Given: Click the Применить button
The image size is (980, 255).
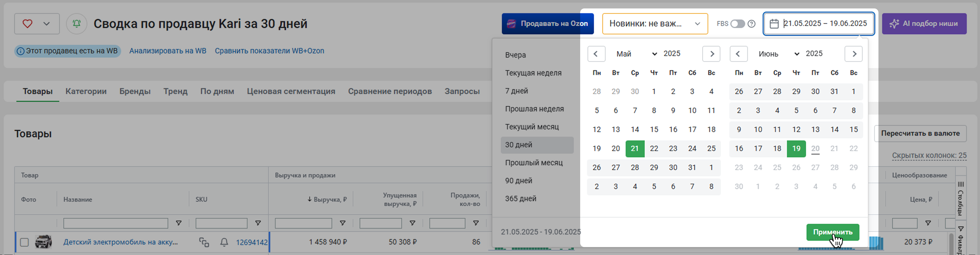Looking at the screenshot, I should pyautogui.click(x=832, y=232).
